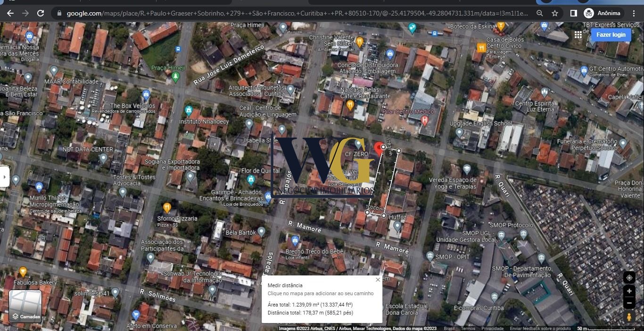Select the Flor de Quintal pin
The image size is (644, 331).
(251, 180)
